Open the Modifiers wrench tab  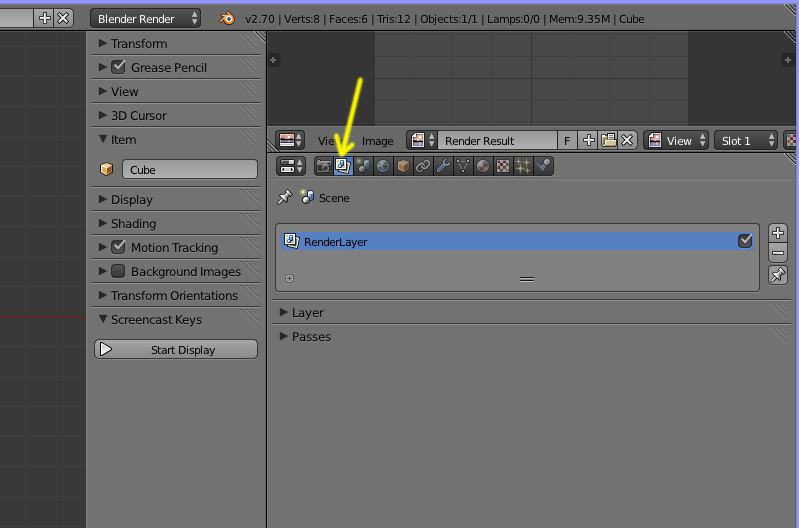tap(443, 166)
